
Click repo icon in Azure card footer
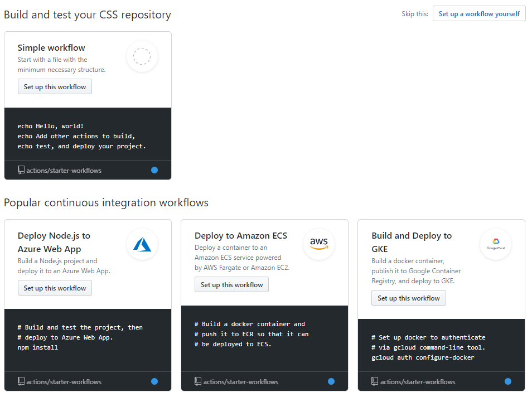(x=21, y=381)
